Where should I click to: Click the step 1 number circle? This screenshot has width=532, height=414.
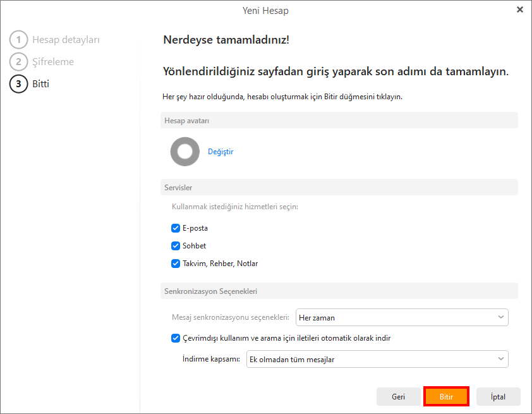(18, 40)
